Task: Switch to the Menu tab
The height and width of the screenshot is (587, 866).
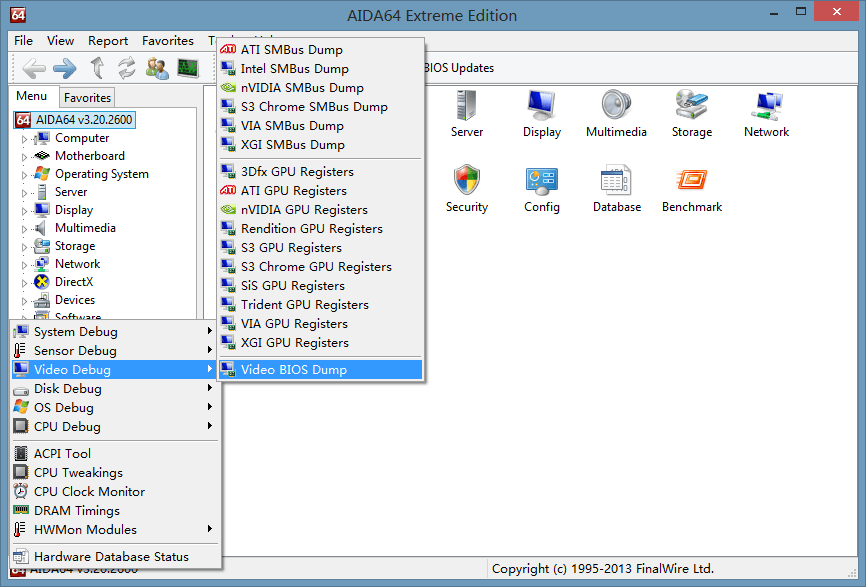Action: point(31,96)
